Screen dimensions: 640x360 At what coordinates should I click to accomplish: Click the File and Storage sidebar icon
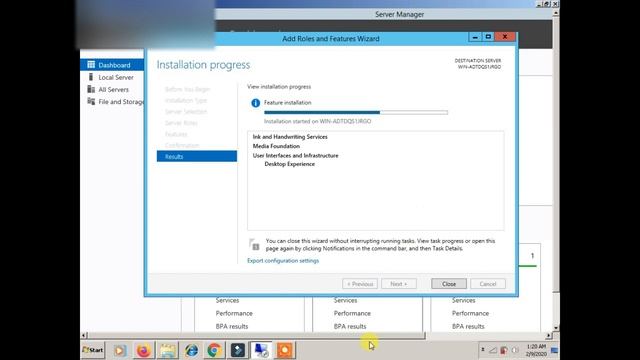point(91,101)
